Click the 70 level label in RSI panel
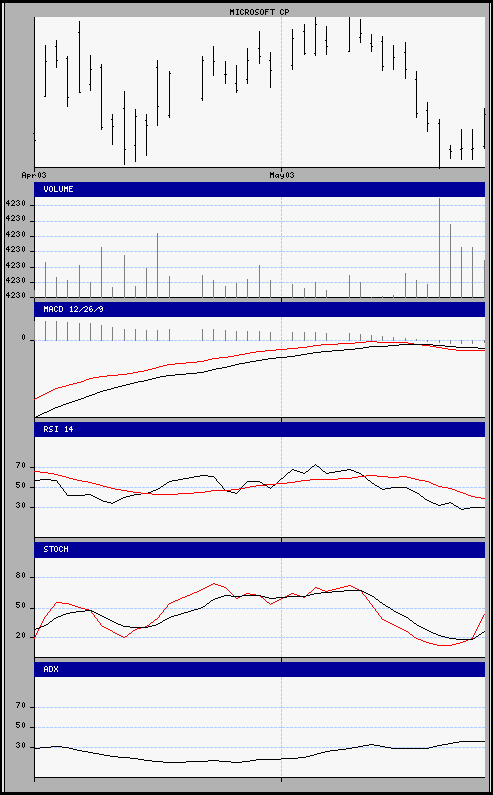 click(x=20, y=464)
